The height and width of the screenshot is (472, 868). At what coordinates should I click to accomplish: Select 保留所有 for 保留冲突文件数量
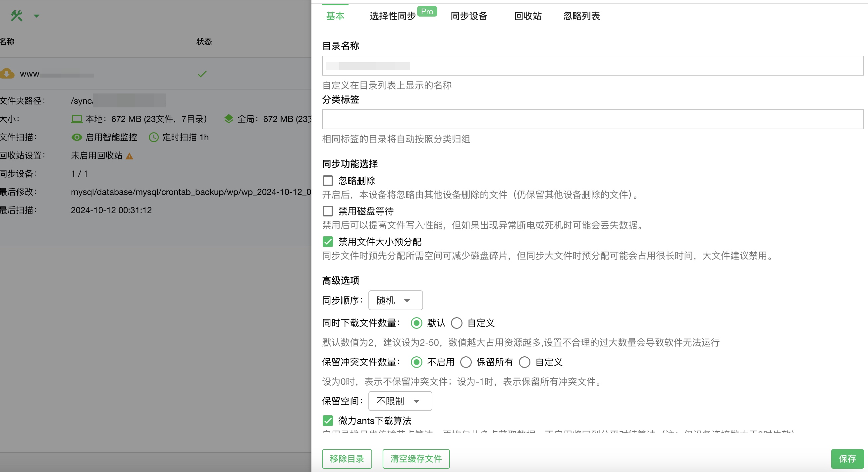pos(466,362)
